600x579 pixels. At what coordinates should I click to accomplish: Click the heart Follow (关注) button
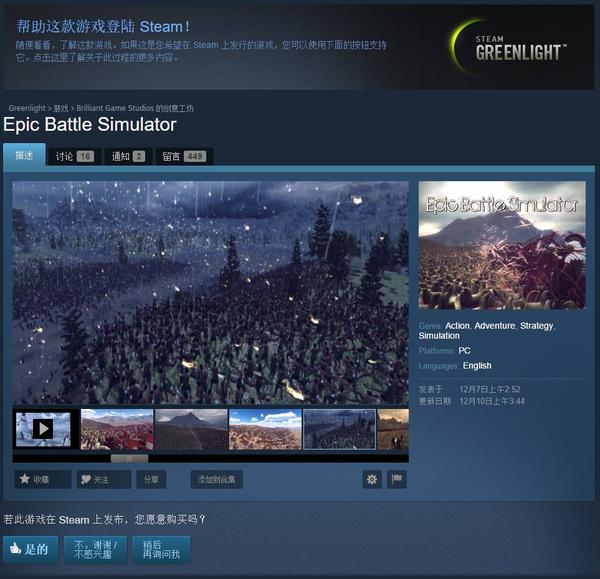104,479
